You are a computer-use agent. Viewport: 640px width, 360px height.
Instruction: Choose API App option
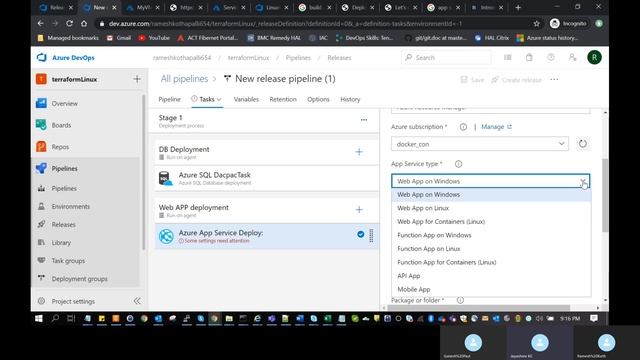[x=491, y=276]
